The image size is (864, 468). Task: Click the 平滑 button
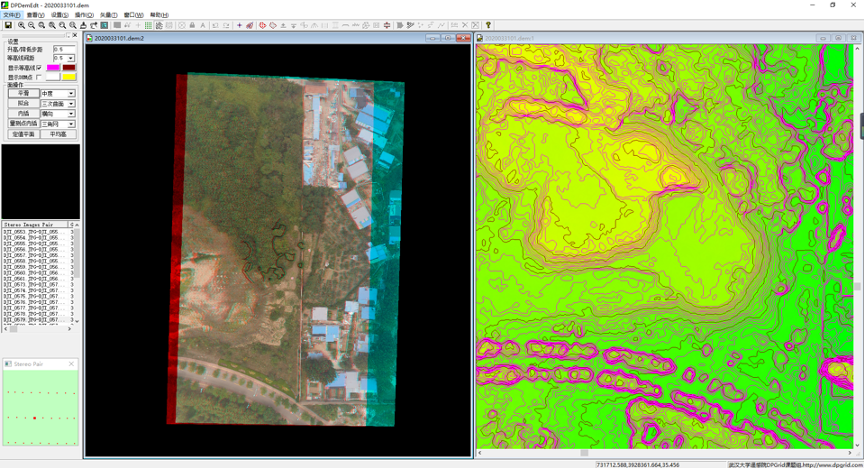(23, 94)
